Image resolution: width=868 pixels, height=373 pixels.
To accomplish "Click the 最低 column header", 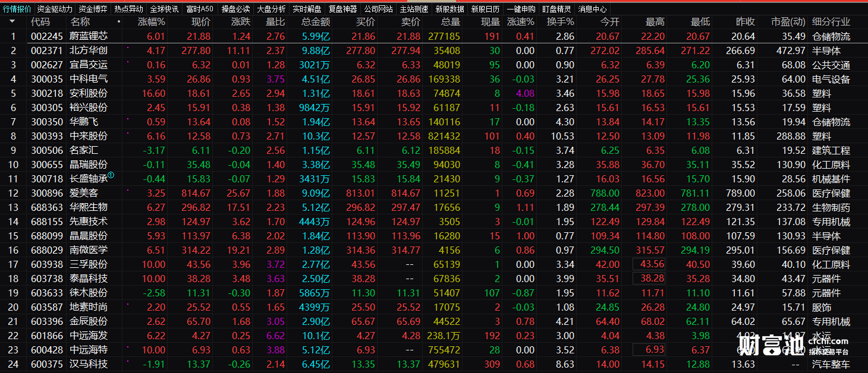I will click(700, 22).
